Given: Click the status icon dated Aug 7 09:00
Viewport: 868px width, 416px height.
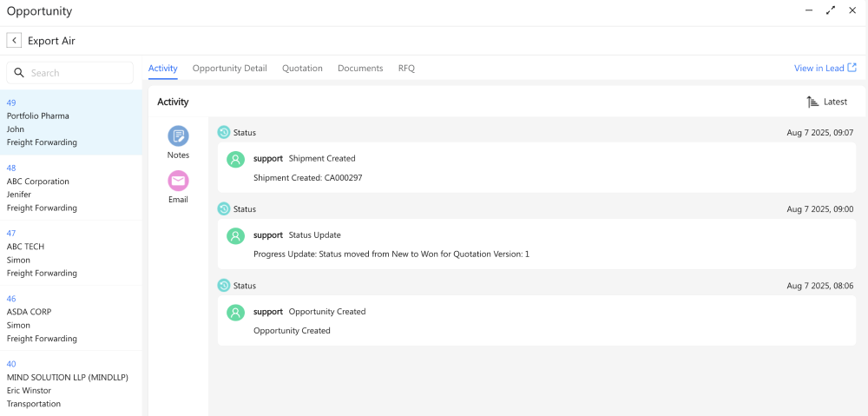Looking at the screenshot, I should (x=224, y=209).
